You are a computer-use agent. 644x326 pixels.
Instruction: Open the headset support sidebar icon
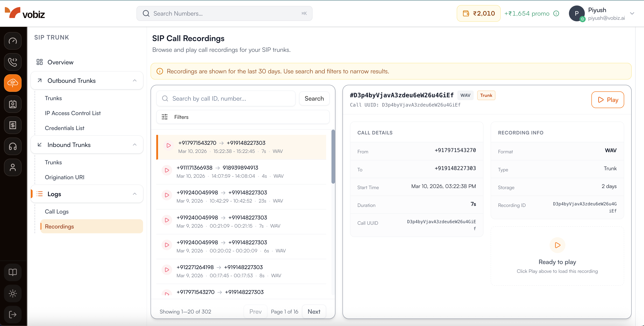[x=13, y=146]
